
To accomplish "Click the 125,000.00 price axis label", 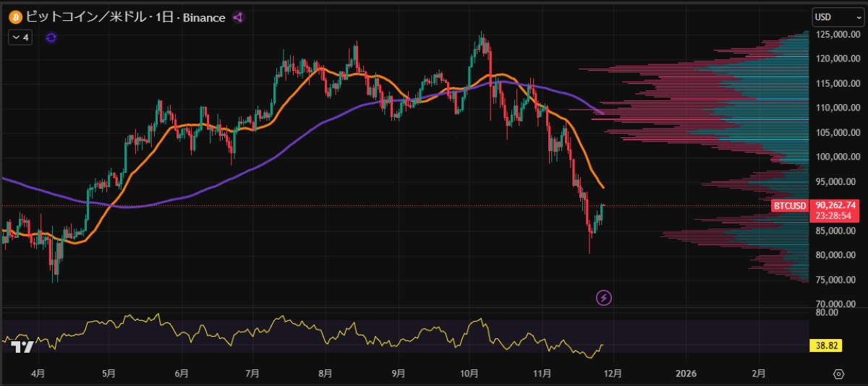I will 837,34.
